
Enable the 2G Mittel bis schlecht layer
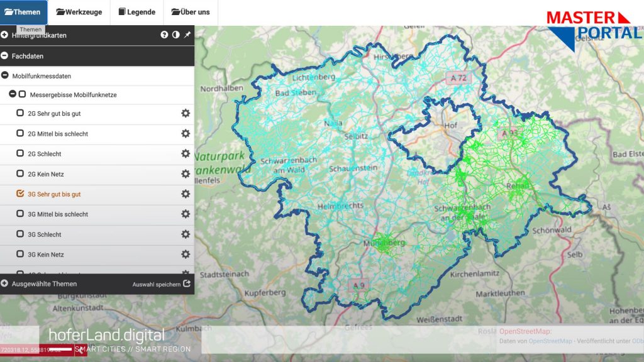click(20, 133)
